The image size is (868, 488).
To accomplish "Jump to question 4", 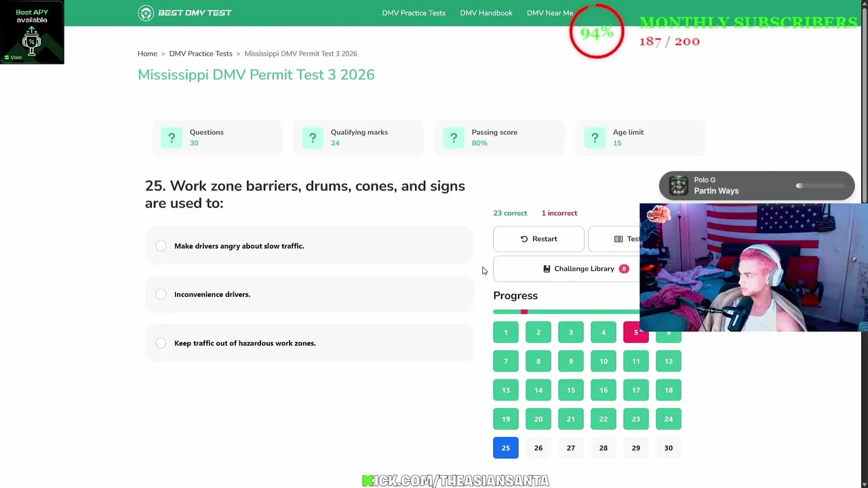I will [604, 332].
